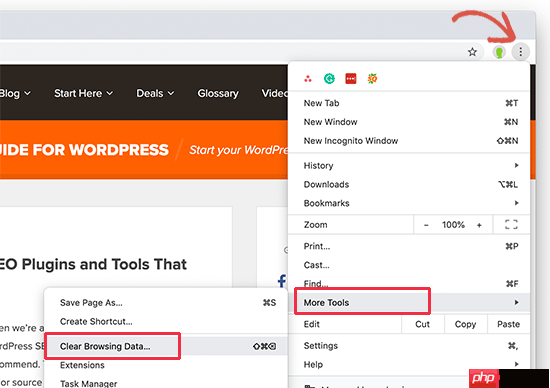
Task: Expand the More Tools submenu
Action: click(409, 302)
